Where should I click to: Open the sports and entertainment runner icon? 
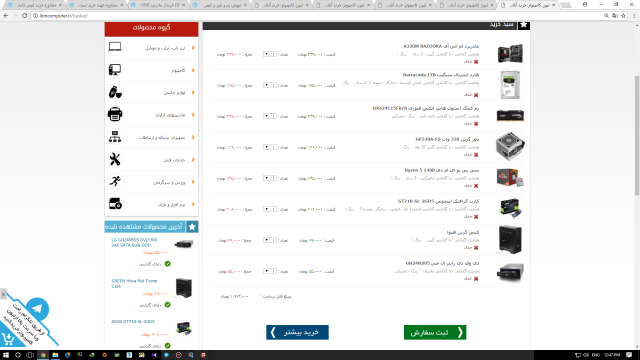point(115,181)
